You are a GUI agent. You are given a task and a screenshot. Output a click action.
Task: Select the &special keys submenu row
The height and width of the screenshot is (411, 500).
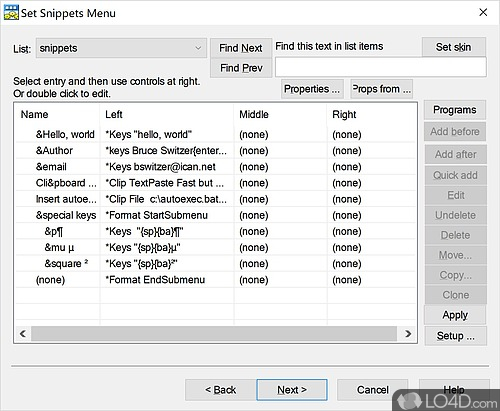coord(215,215)
